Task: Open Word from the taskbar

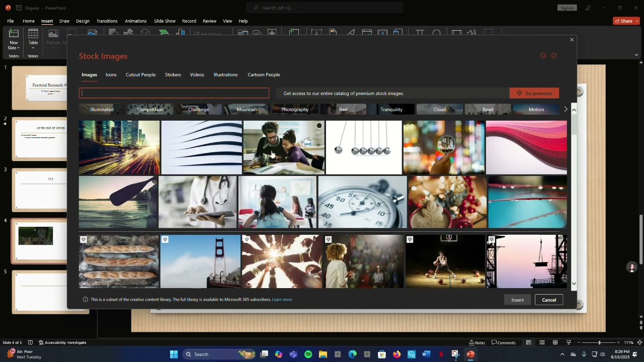Action: 426,354
